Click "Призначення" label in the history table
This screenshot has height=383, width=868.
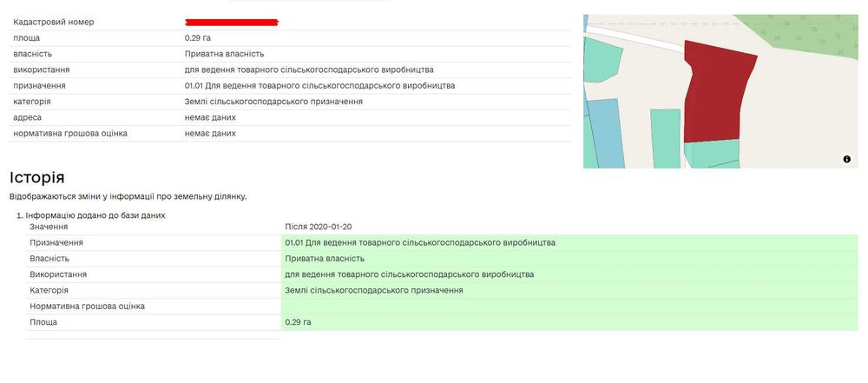click(56, 243)
